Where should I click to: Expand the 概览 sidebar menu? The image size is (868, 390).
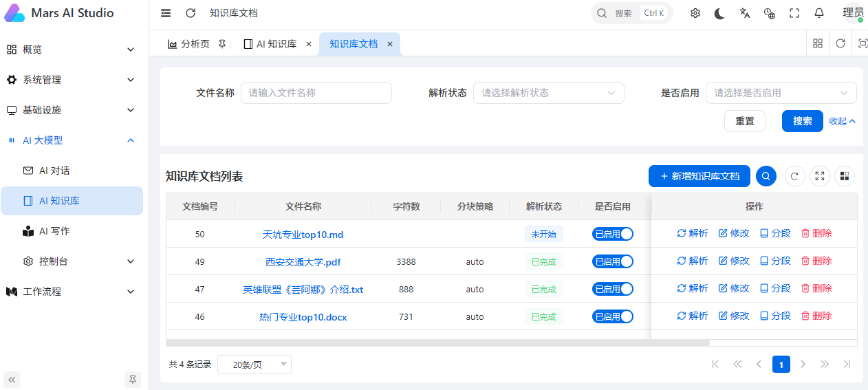click(72, 50)
